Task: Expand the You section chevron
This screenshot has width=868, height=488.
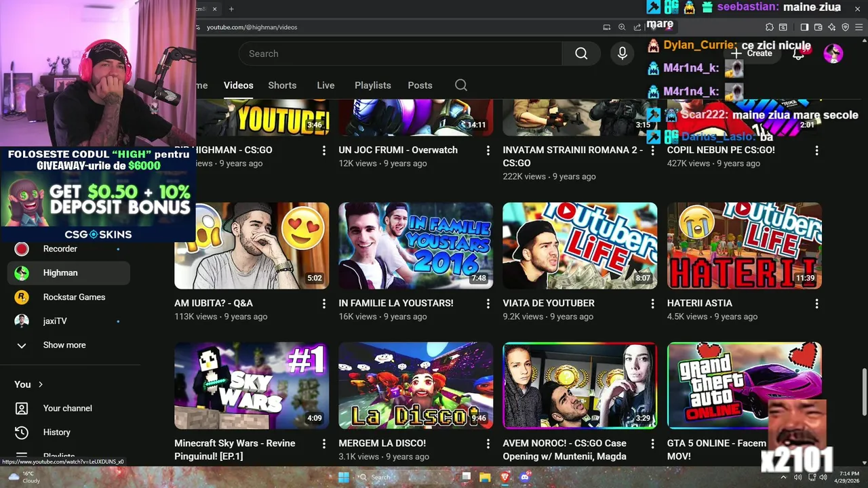Action: (x=41, y=384)
